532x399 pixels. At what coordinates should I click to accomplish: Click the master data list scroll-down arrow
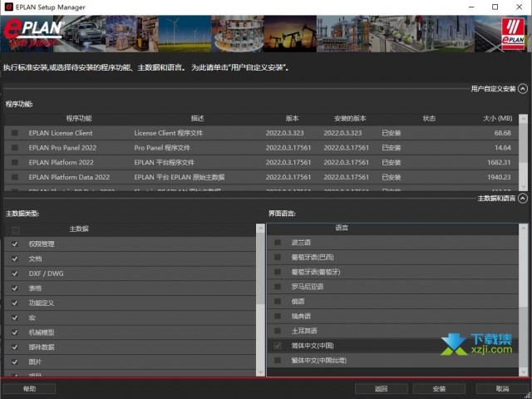tap(260, 372)
